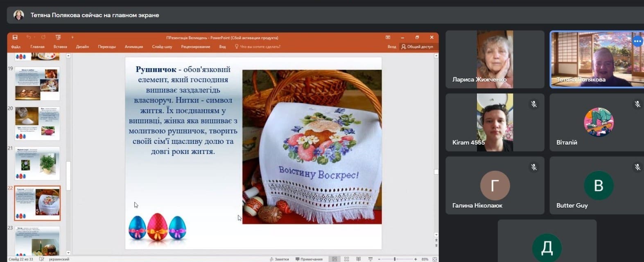Open options menu on Тетяна Полякова tile
644x262 pixels.
point(637,41)
